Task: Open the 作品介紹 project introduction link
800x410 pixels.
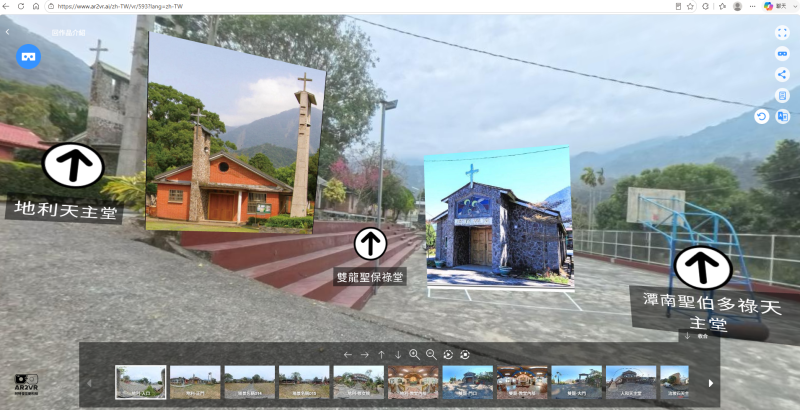Action: point(68,33)
